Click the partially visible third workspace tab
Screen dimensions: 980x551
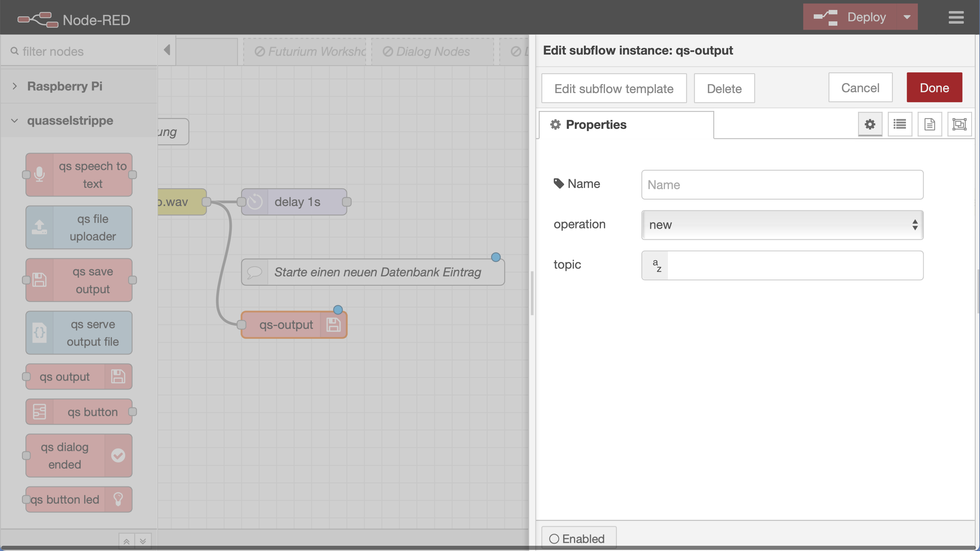[x=514, y=51]
